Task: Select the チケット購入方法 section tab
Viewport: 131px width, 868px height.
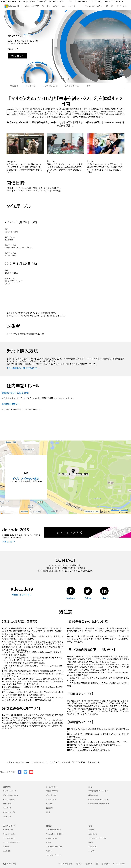Action: pos(50,86)
